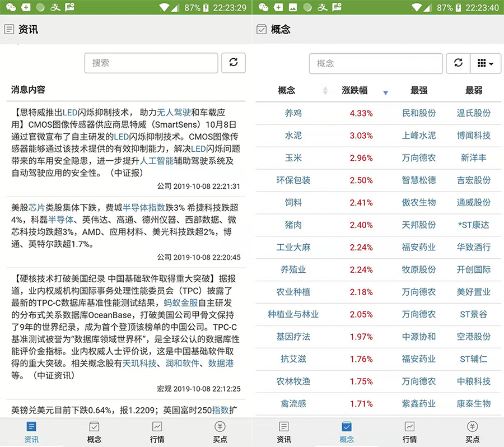Screen dimensions: 504x447
Task: Focus the 概念 filter input field
Action: (x=375, y=63)
